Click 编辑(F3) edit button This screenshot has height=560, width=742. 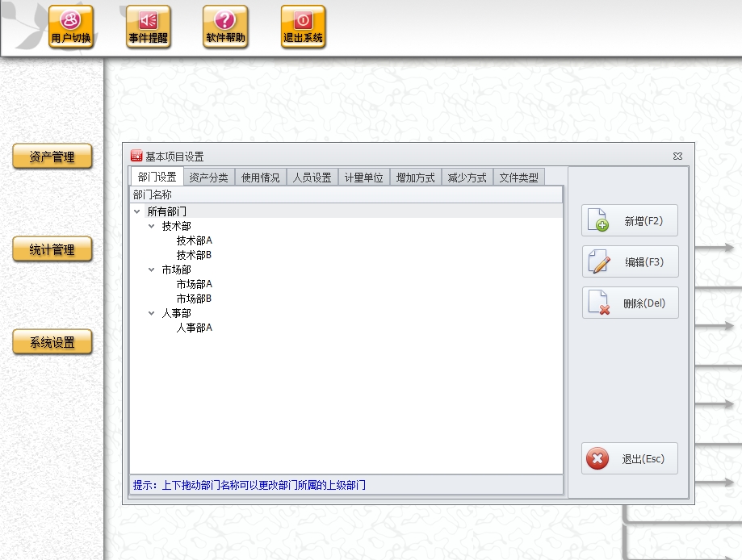[x=630, y=262]
